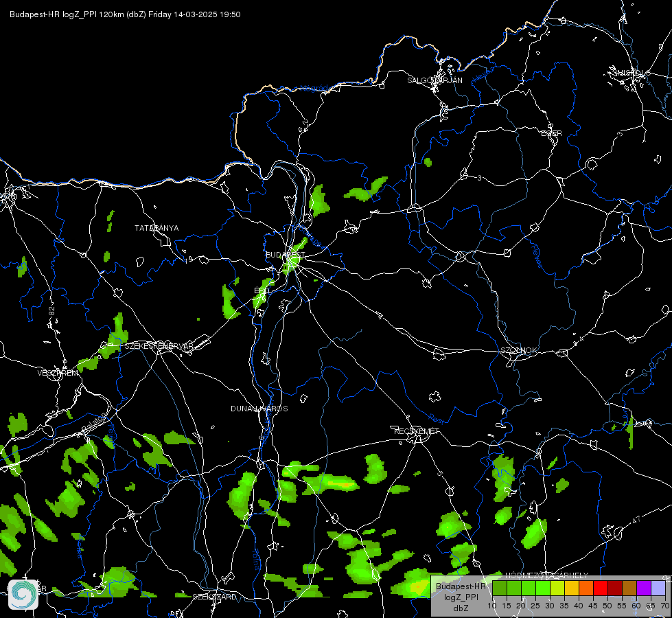Click the legend's Budapest-HR text
The width and height of the screenshot is (672, 618).
(x=461, y=586)
